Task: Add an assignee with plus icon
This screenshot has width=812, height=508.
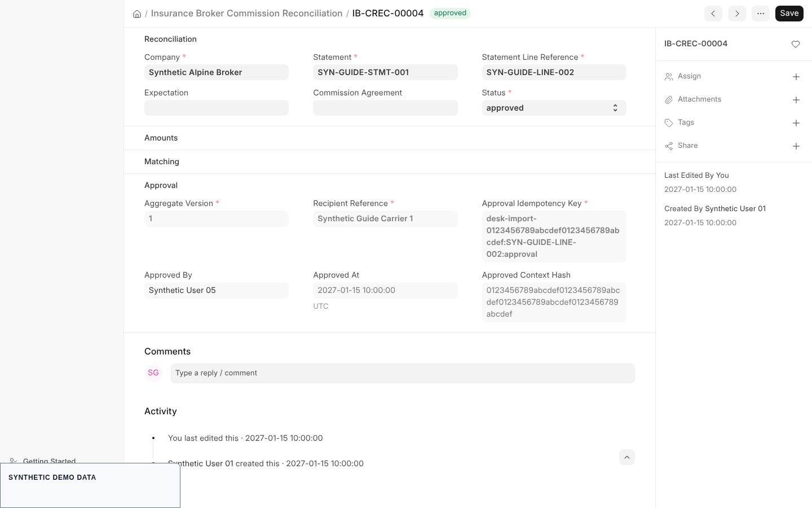Action: point(796,77)
